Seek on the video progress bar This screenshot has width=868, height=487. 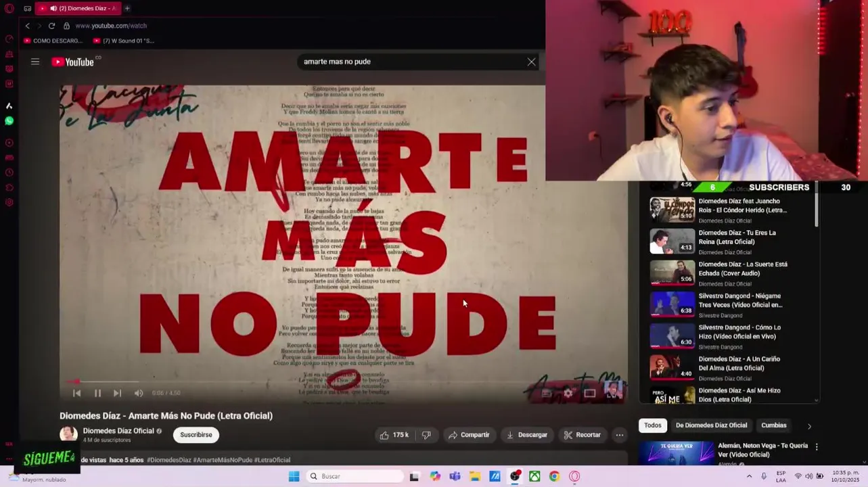pos(344,382)
